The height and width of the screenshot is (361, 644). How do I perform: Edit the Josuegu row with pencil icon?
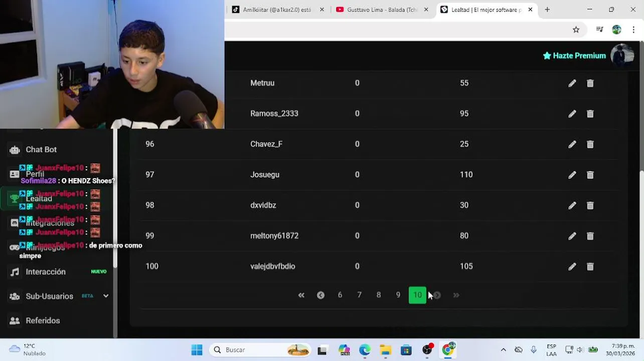572,175
